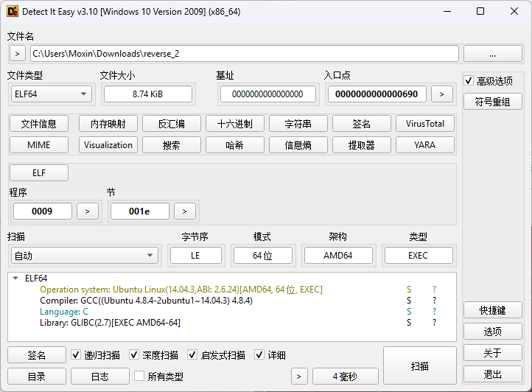Enable the 所有类型 checkbox
The image size is (532, 392).
click(139, 377)
